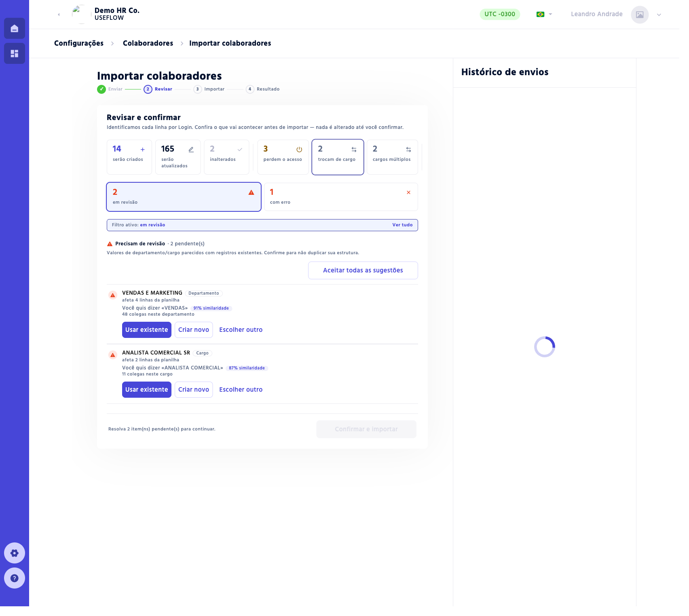
Task: Select step 4 Resultado
Action: tap(263, 89)
